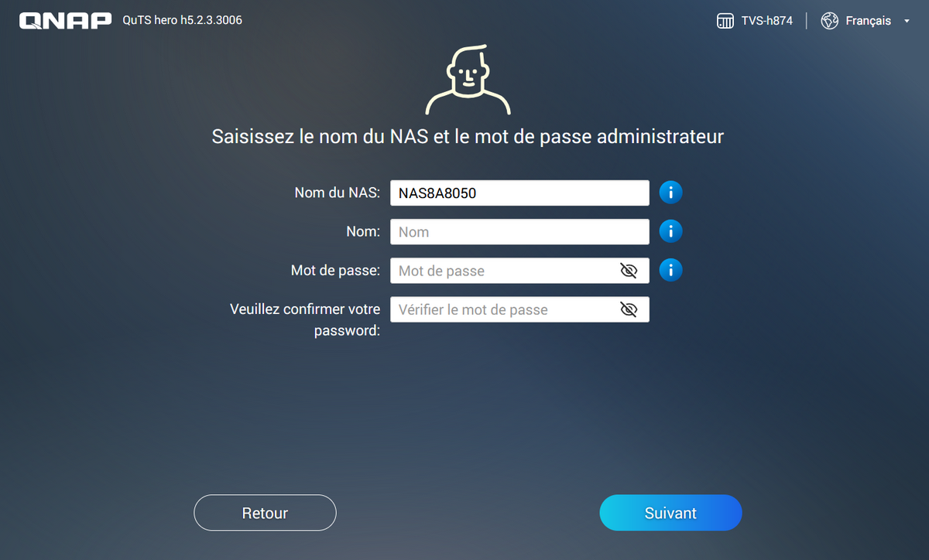This screenshot has width=929, height=560.
Task: Continue with the Suivant button
Action: click(670, 513)
